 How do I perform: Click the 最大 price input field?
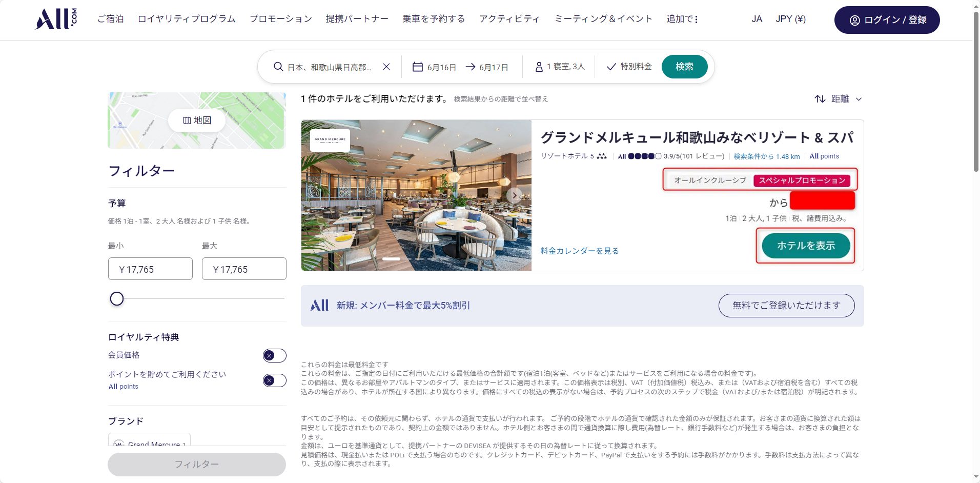point(244,269)
